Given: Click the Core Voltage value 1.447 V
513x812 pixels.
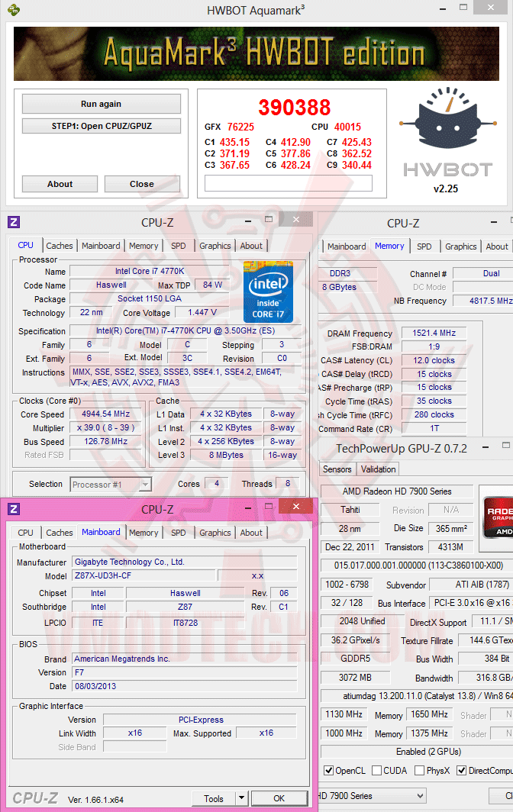Looking at the screenshot, I should point(202,312).
